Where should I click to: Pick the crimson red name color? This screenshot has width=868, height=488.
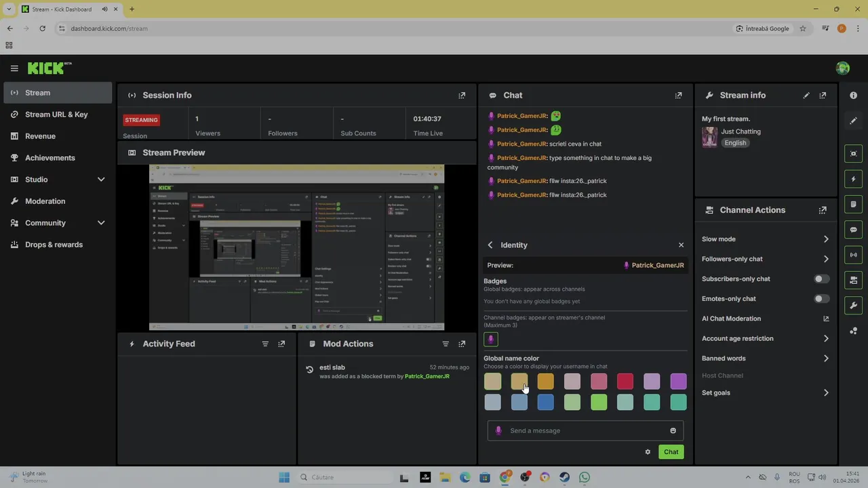pos(625,382)
